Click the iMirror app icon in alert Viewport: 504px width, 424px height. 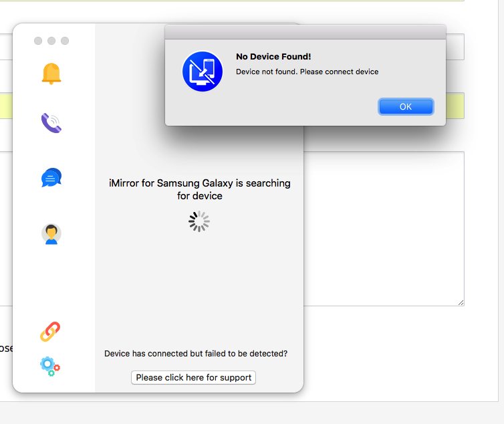[203, 72]
